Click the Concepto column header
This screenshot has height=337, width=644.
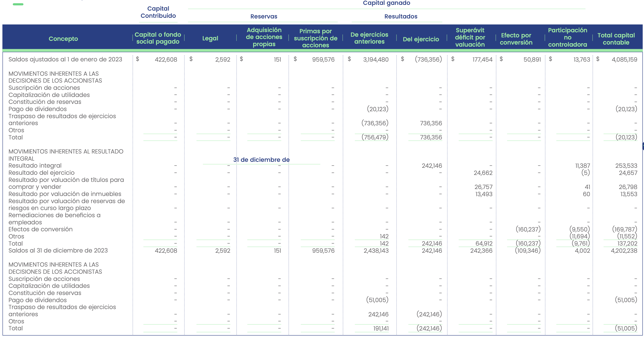coord(63,39)
